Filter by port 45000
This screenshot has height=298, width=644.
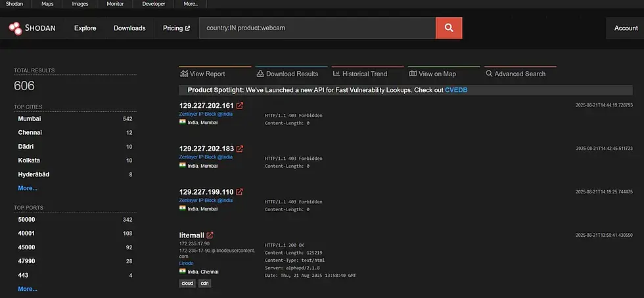click(26, 247)
